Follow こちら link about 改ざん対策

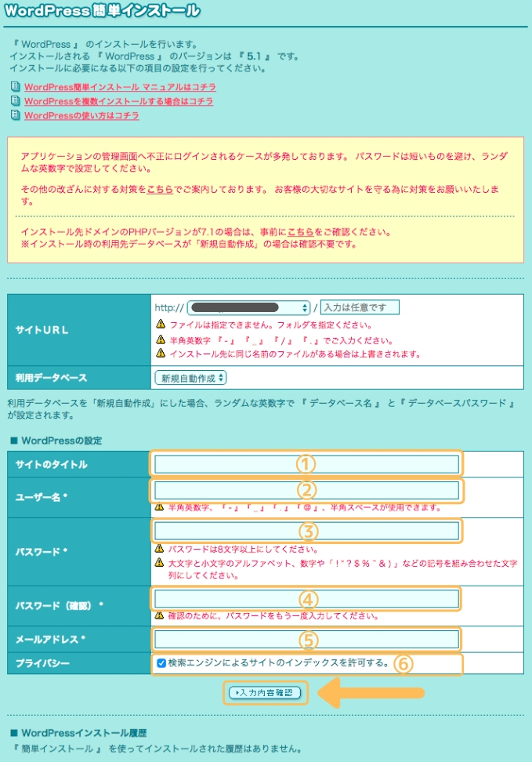coord(160,189)
